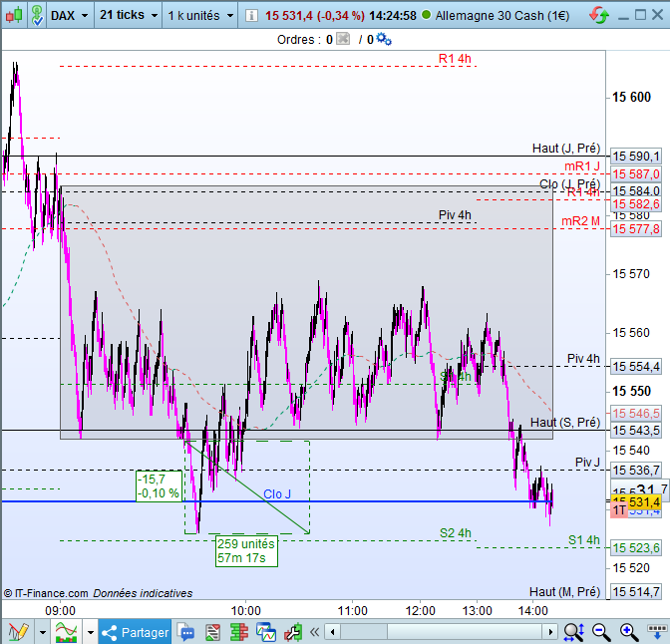Click the instrument info icon

251,16
